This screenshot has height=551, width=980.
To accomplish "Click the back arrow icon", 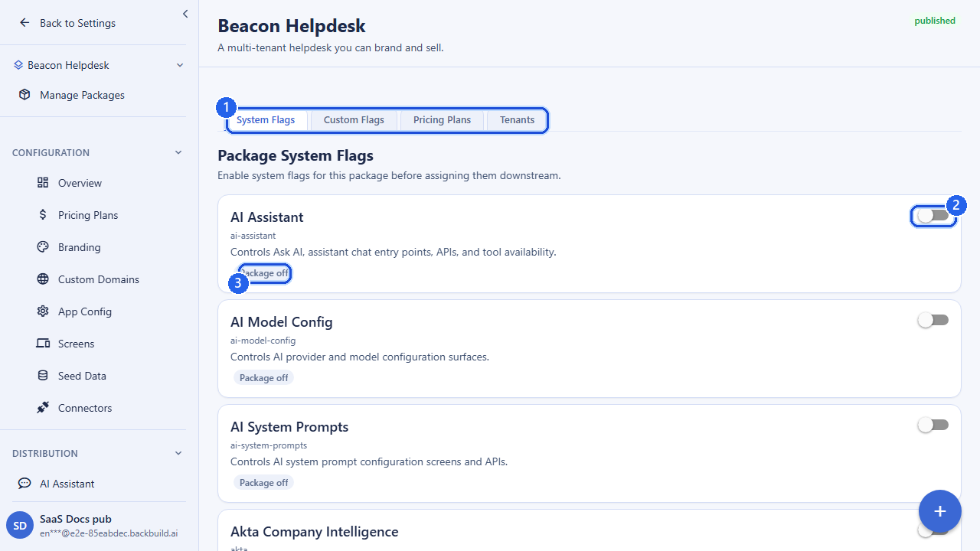I will (25, 23).
